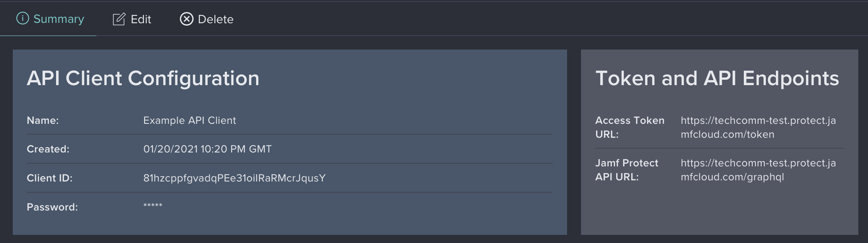
Task: Click the Client ID: field label
Action: [50, 178]
